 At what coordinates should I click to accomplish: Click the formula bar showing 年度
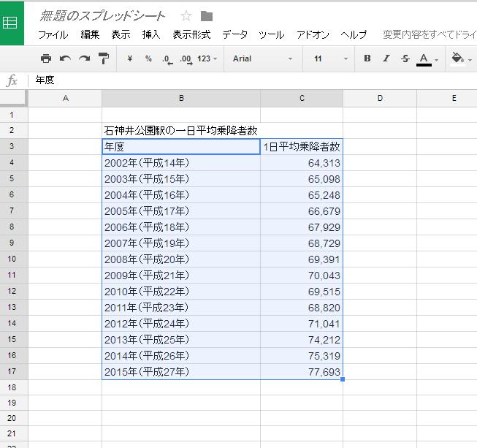[253, 80]
